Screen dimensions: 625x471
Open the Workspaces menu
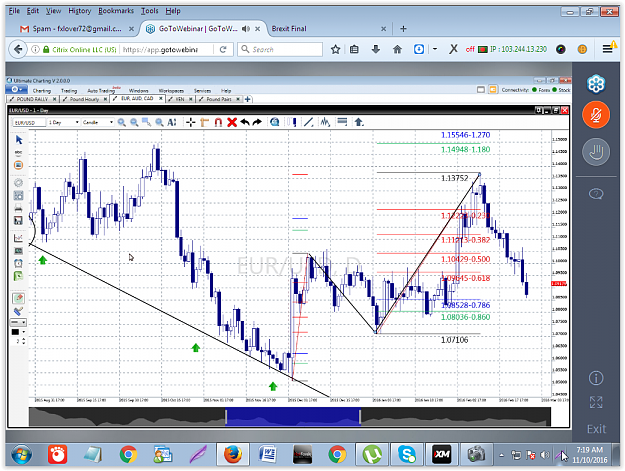coord(171,91)
